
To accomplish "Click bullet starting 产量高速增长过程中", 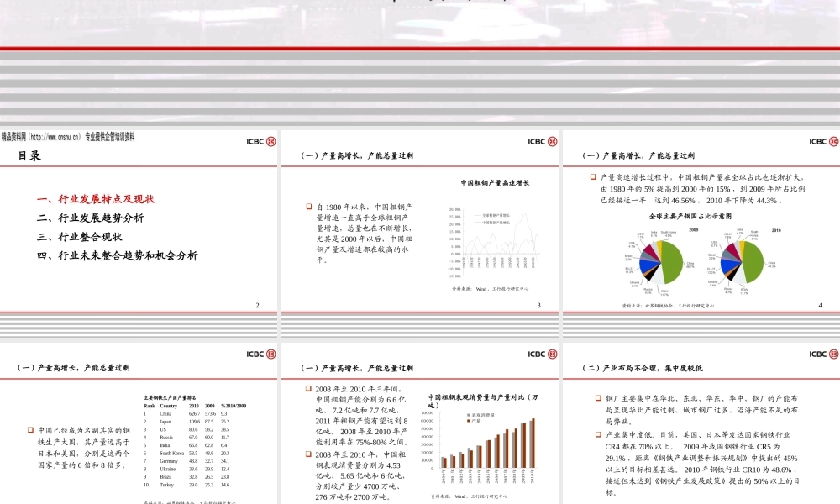I will 702,188.
